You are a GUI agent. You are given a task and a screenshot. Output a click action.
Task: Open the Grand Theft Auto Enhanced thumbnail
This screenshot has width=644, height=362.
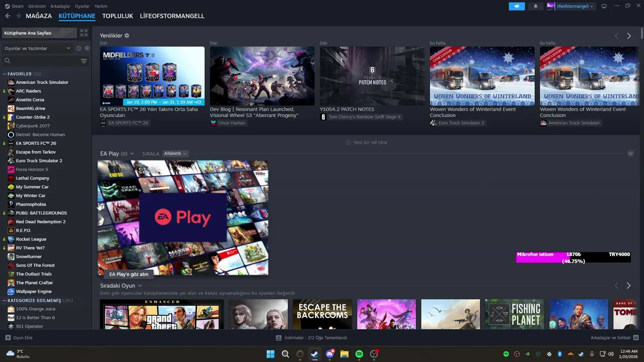(x=162, y=314)
